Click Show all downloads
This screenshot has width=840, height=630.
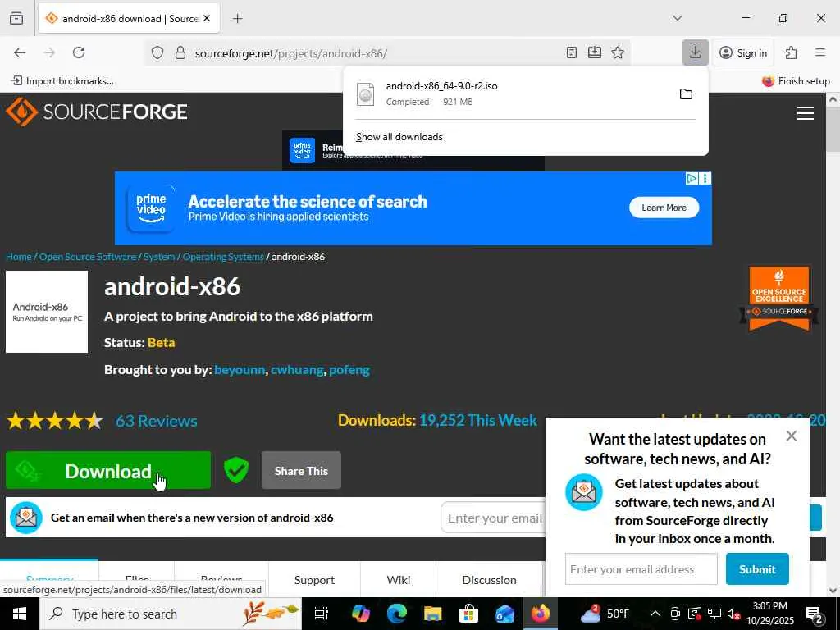(399, 137)
